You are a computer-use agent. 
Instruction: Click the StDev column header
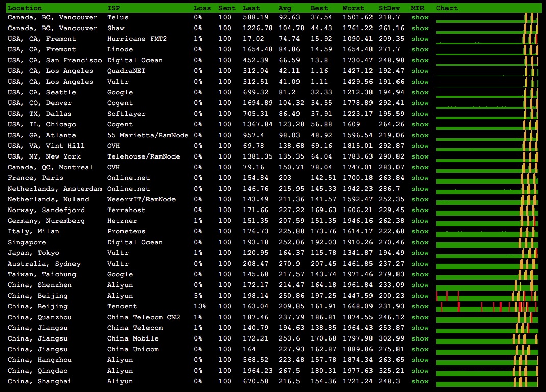(389, 8)
